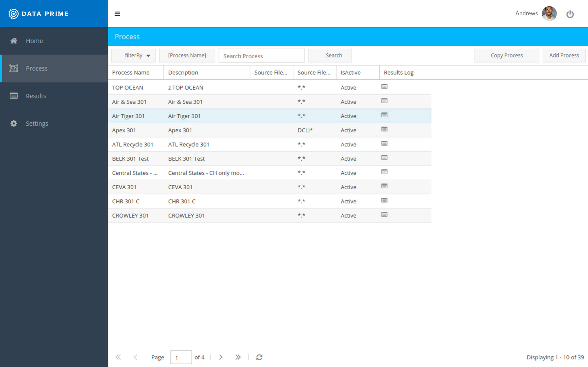
Task: Click the Process icon in sidebar
Action: coord(14,68)
